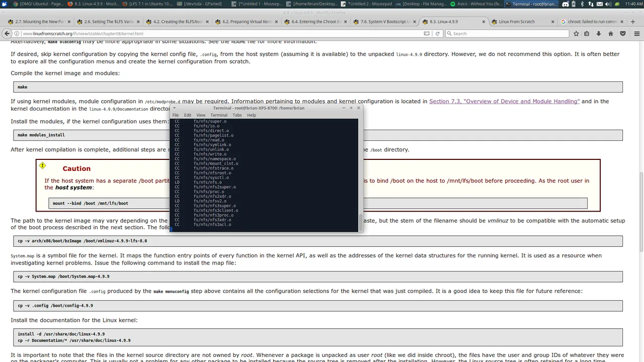
Task: Close the 'Linux From Scratch' tab
Action: point(552,22)
